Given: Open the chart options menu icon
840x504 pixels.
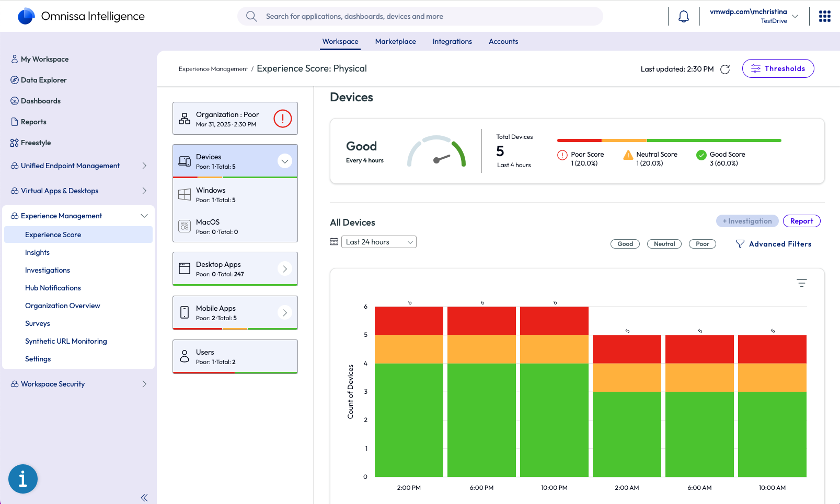Looking at the screenshot, I should point(801,283).
